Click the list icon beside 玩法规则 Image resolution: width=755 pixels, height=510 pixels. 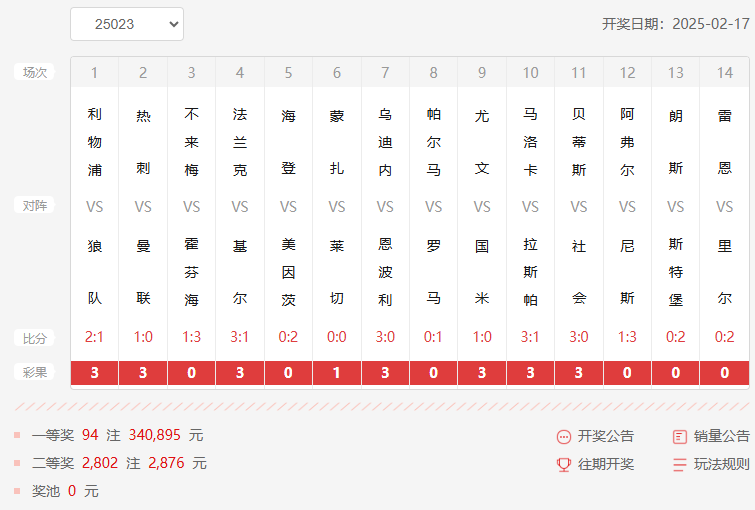pyautogui.click(x=680, y=464)
